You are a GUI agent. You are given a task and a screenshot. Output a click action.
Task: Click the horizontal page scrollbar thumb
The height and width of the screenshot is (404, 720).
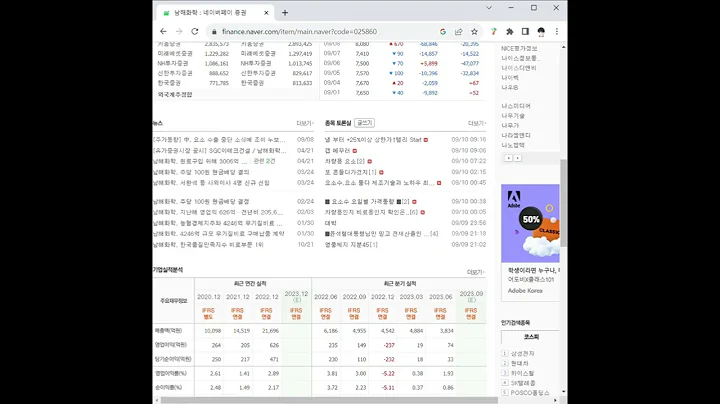329,400
